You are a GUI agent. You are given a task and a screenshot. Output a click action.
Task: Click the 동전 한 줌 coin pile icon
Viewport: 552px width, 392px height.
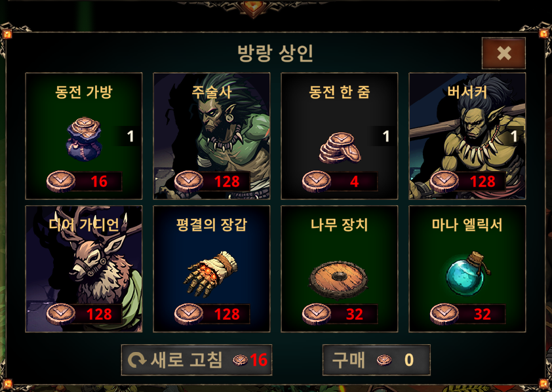pyautogui.click(x=340, y=147)
